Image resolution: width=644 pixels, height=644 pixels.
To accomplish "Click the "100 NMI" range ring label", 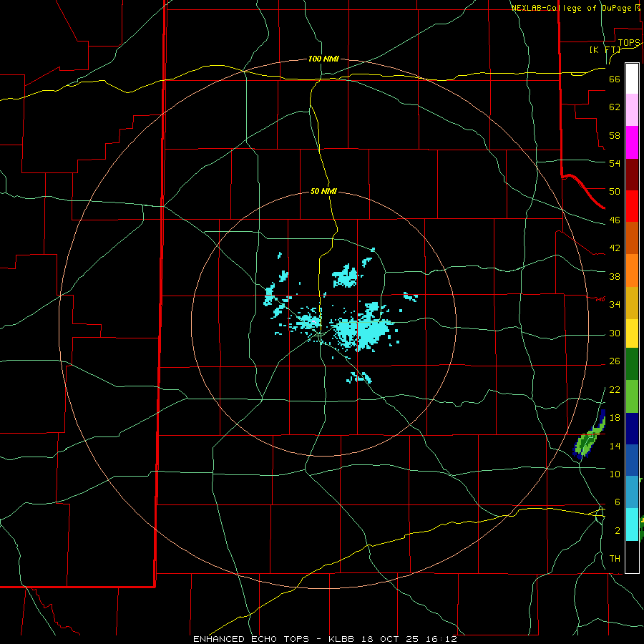I will click(323, 59).
